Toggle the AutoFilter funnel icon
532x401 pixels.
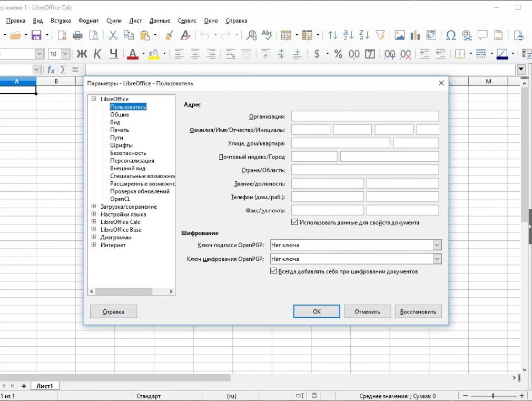pyautogui.click(x=380, y=35)
